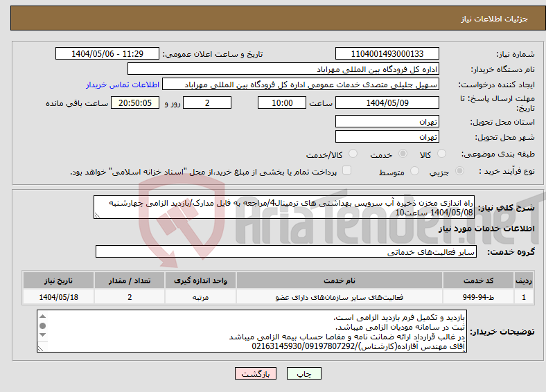Click the request creator name field
This screenshot has height=392, width=546.
pyautogui.click(x=301, y=84)
